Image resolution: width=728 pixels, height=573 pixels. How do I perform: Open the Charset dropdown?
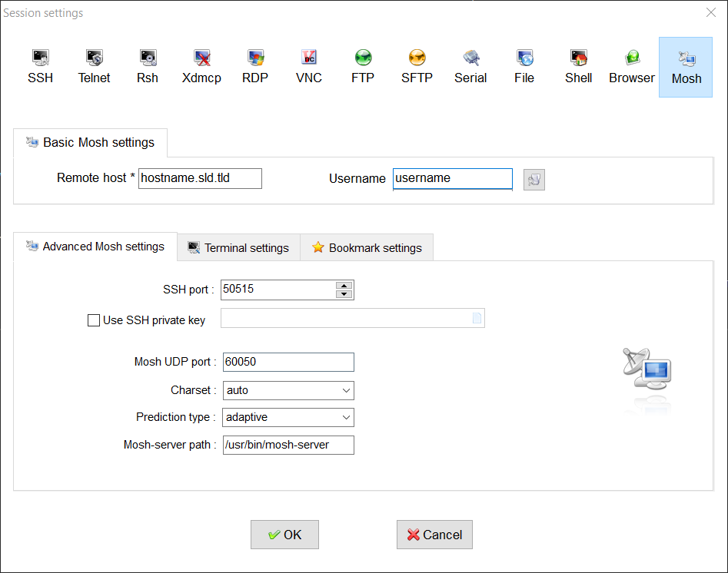pyautogui.click(x=345, y=390)
